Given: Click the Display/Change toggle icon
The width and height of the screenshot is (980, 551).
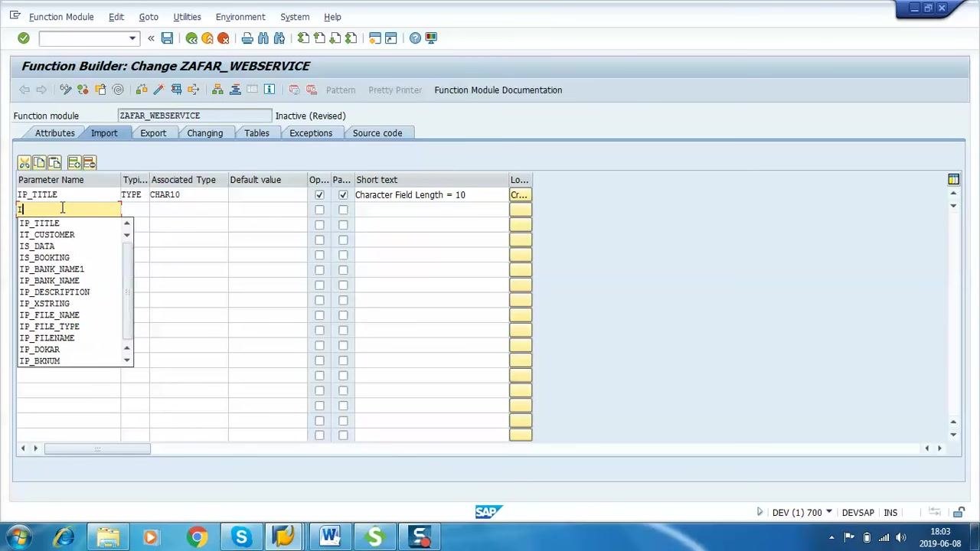Looking at the screenshot, I should pyautogui.click(x=66, y=90).
